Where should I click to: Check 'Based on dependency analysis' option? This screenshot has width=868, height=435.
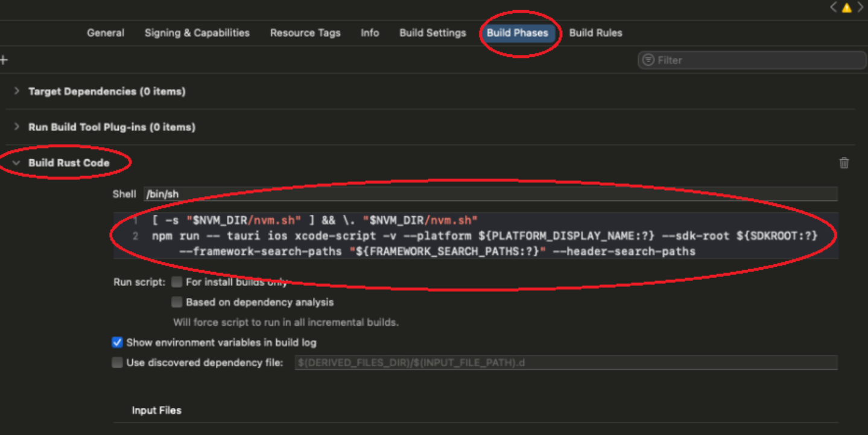click(177, 302)
